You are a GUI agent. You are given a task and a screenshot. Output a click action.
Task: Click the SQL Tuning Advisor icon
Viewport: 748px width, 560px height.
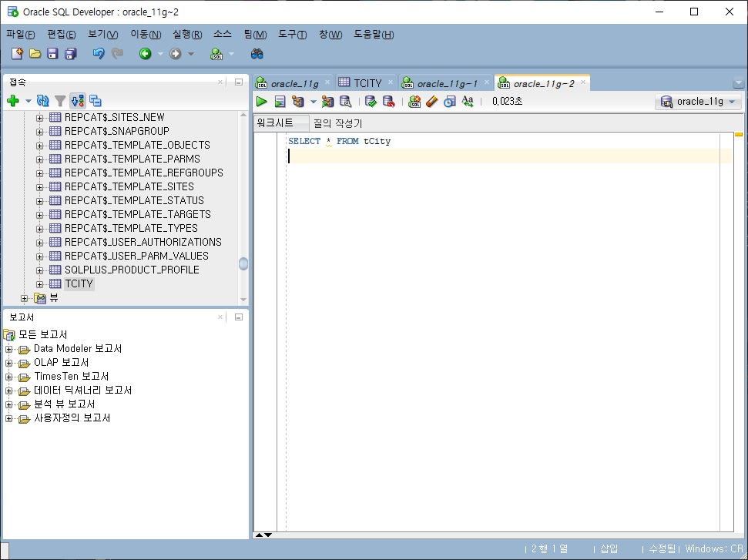click(x=345, y=101)
